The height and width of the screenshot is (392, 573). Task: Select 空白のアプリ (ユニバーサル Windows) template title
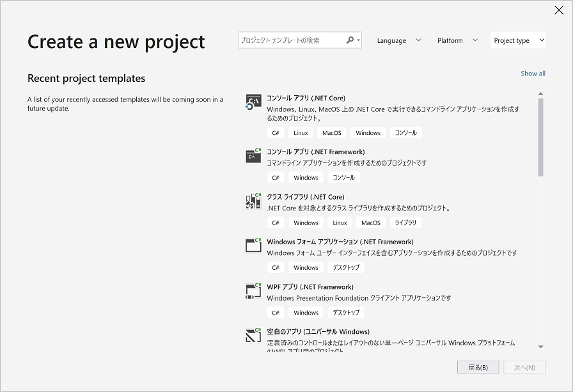[318, 332]
